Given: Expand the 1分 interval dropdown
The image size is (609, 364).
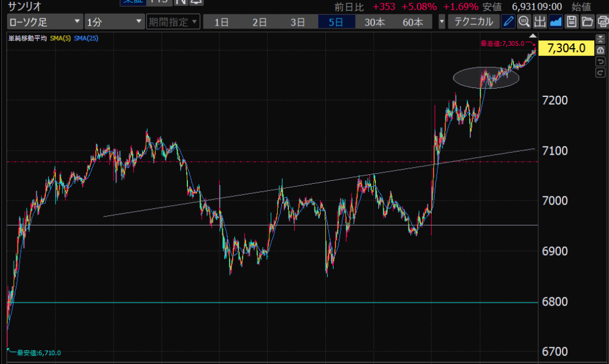Looking at the screenshot, I should [114, 22].
